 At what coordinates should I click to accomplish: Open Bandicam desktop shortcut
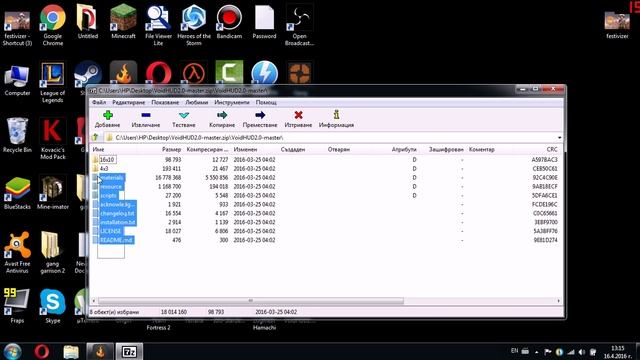pos(229,22)
